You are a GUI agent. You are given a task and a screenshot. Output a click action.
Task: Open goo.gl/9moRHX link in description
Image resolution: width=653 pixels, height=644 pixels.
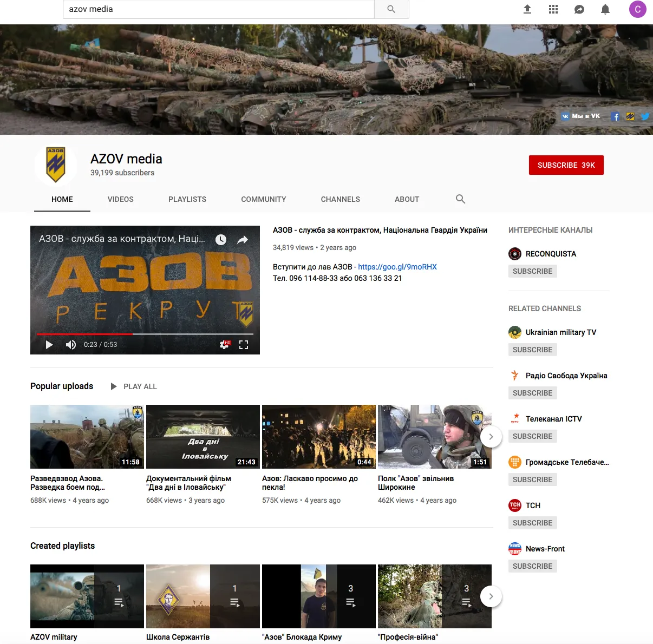click(x=397, y=267)
